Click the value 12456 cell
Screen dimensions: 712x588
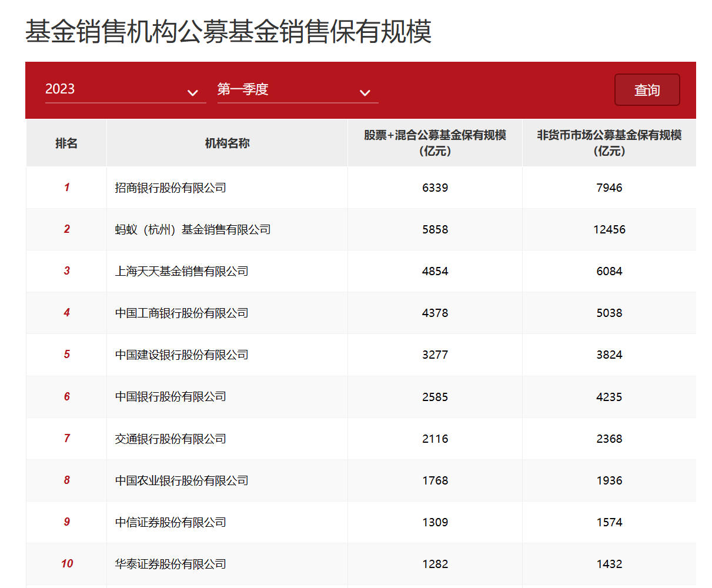[x=609, y=230]
